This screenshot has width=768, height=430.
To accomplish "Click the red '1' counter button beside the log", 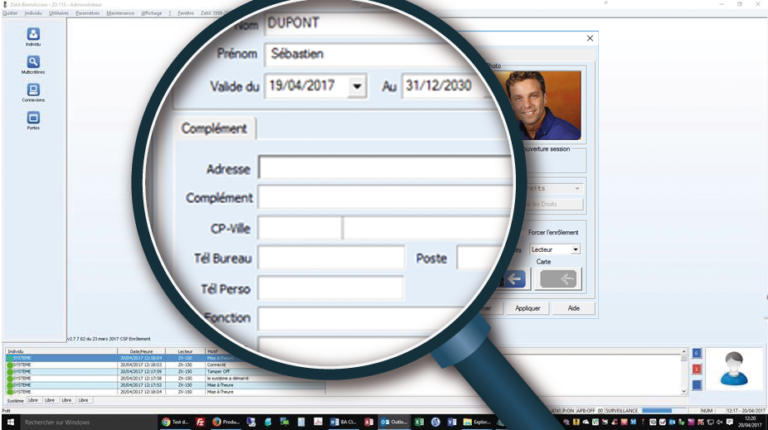I will click(696, 369).
